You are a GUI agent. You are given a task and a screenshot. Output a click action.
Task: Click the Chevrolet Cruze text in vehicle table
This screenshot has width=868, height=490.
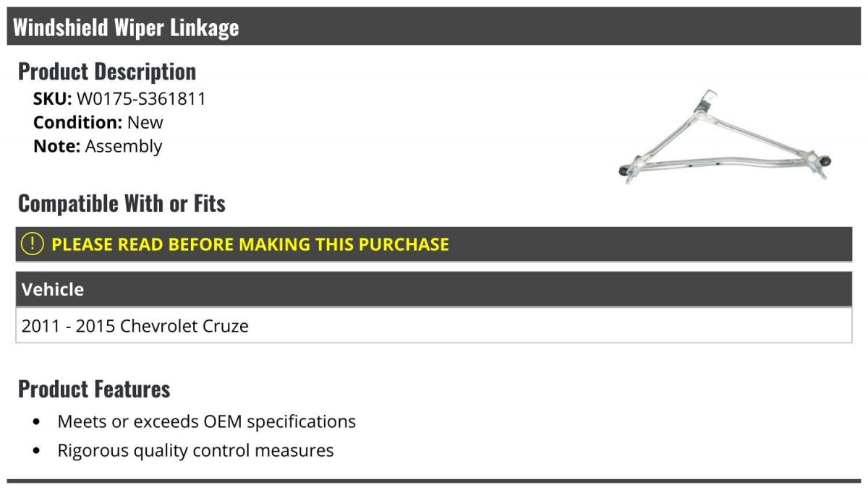click(184, 326)
